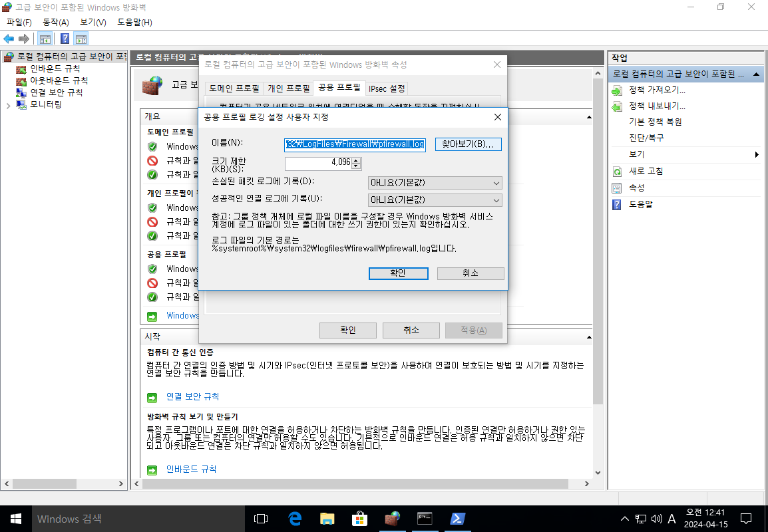Open the 도움말(H) menu
This screenshot has width=768, height=532.
point(134,23)
